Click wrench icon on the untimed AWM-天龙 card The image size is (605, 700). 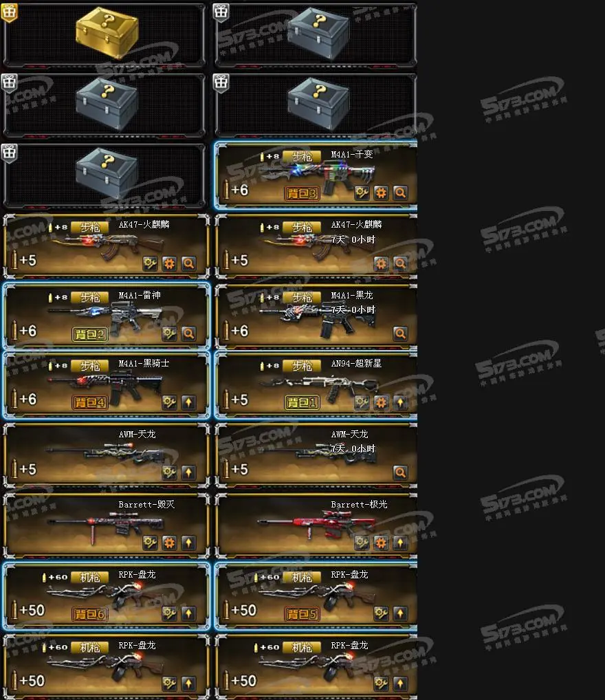point(169,472)
